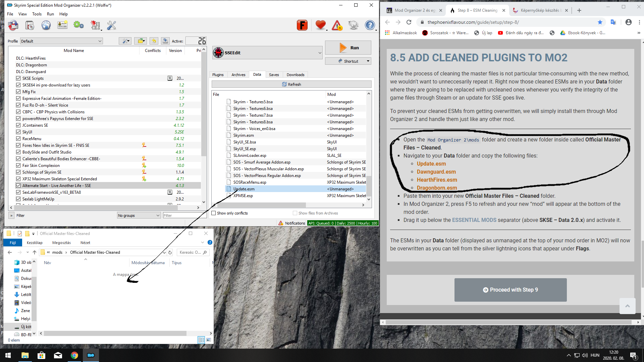The image size is (644, 362).
Task: Disable the Schlongs of Skyrim SE mod
Action: 18,172
